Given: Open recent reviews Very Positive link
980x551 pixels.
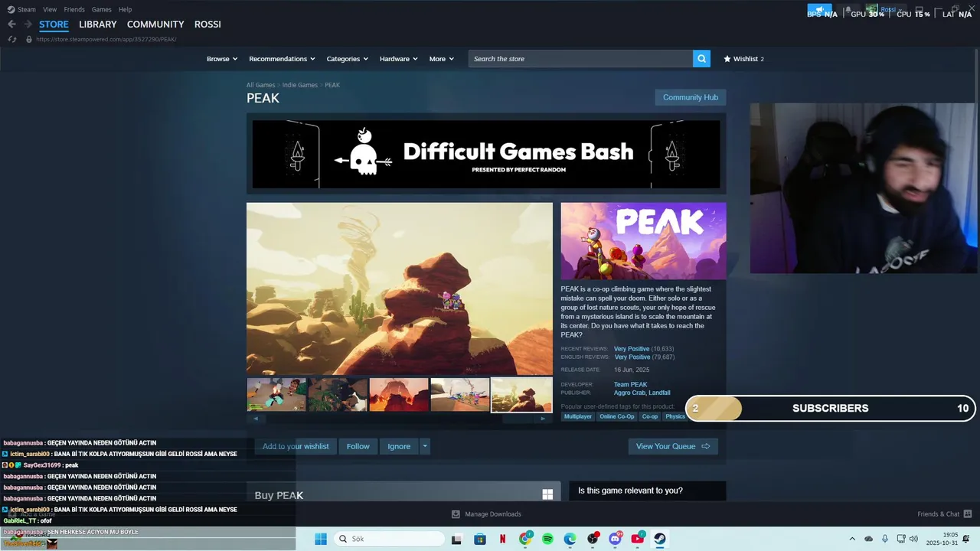Looking at the screenshot, I should [x=632, y=349].
